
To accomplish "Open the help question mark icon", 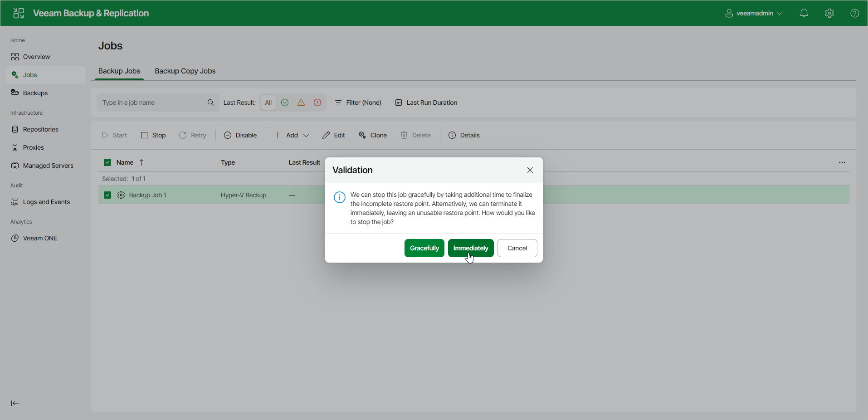I will [x=855, y=13].
